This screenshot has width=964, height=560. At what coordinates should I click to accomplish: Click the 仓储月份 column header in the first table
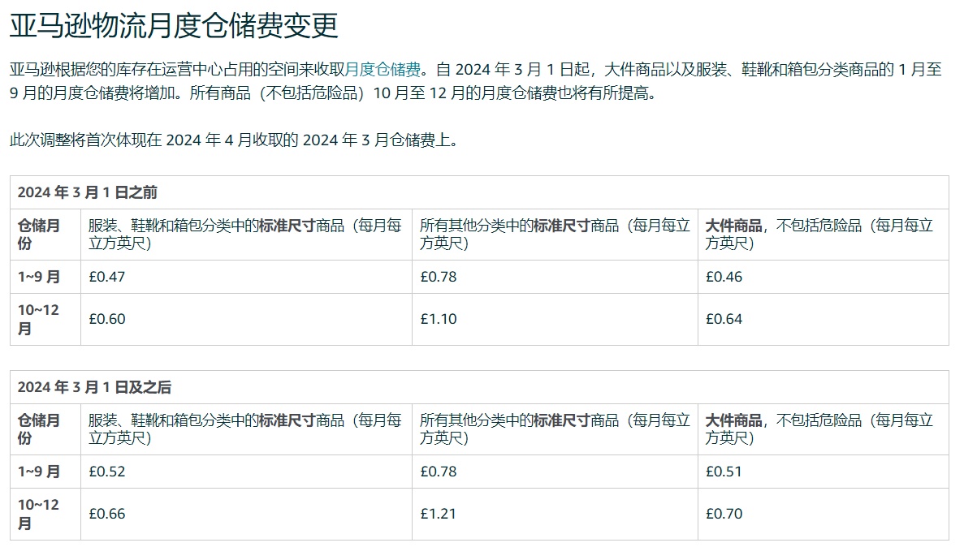coord(39,235)
